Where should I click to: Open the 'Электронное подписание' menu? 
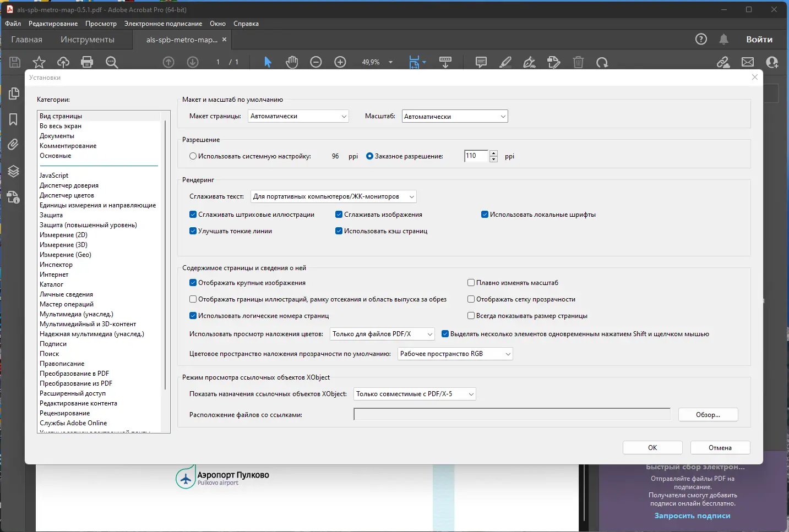(x=163, y=24)
